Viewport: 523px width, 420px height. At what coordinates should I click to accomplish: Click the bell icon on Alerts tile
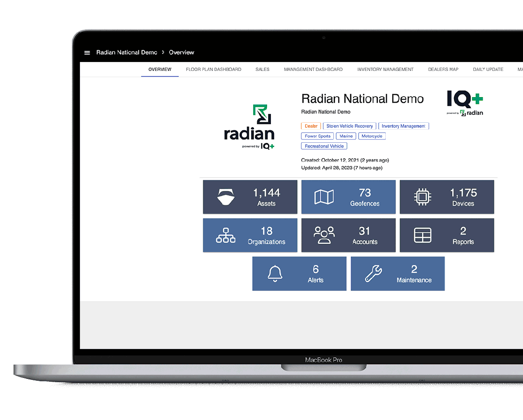pyautogui.click(x=275, y=273)
